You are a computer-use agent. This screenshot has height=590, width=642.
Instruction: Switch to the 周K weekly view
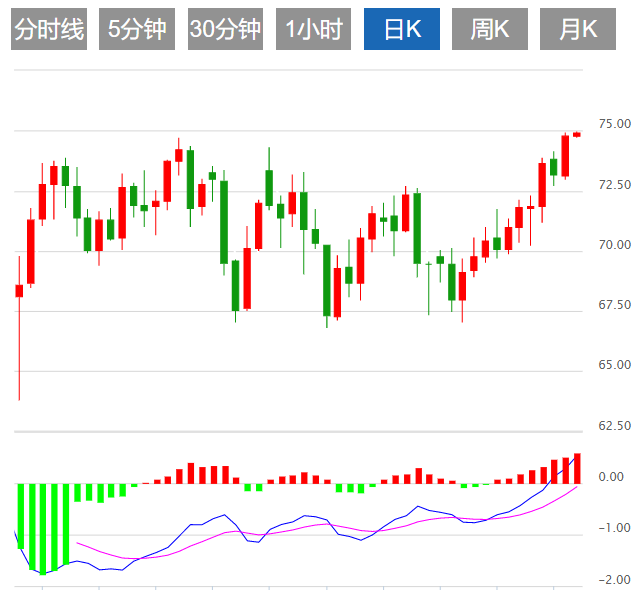tap(489, 30)
